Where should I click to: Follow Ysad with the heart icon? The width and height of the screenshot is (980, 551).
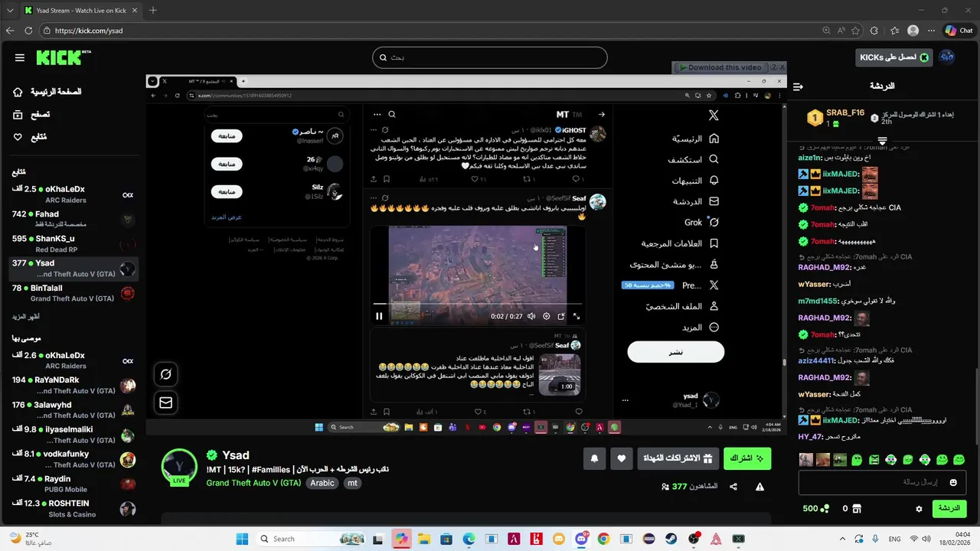622,458
